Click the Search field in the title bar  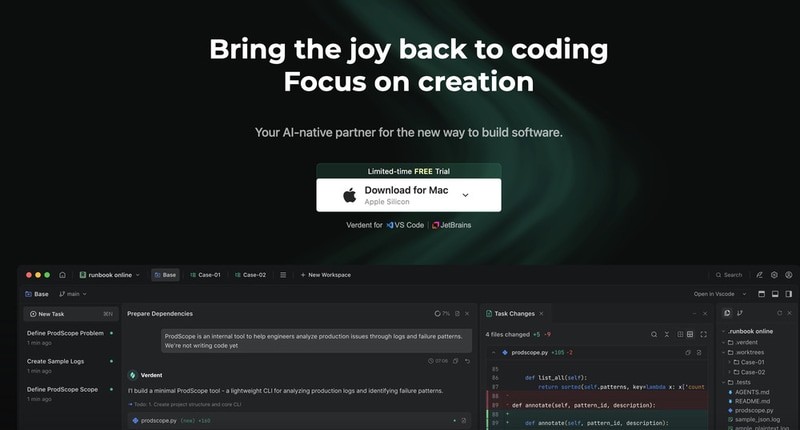click(x=728, y=275)
